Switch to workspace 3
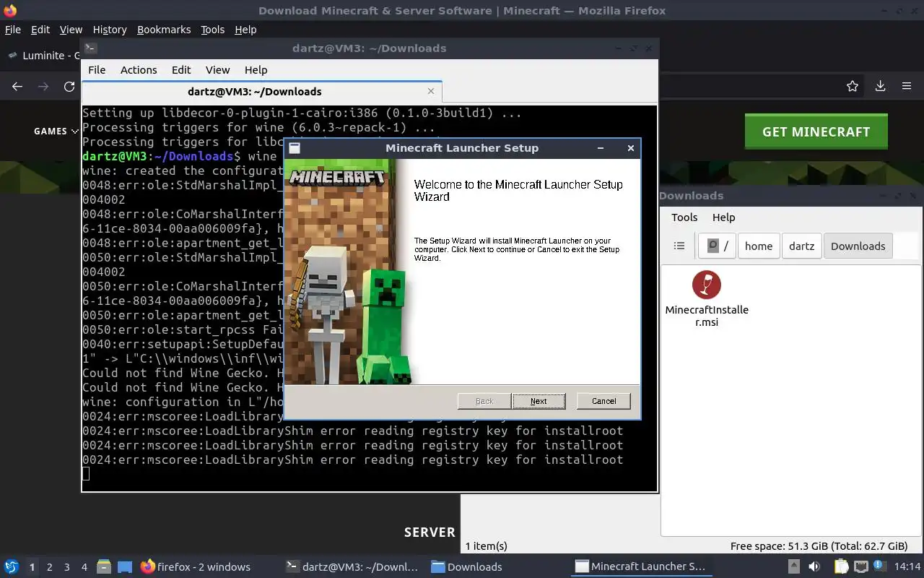Screen dimensions: 924x578 pyautogui.click(x=67, y=567)
